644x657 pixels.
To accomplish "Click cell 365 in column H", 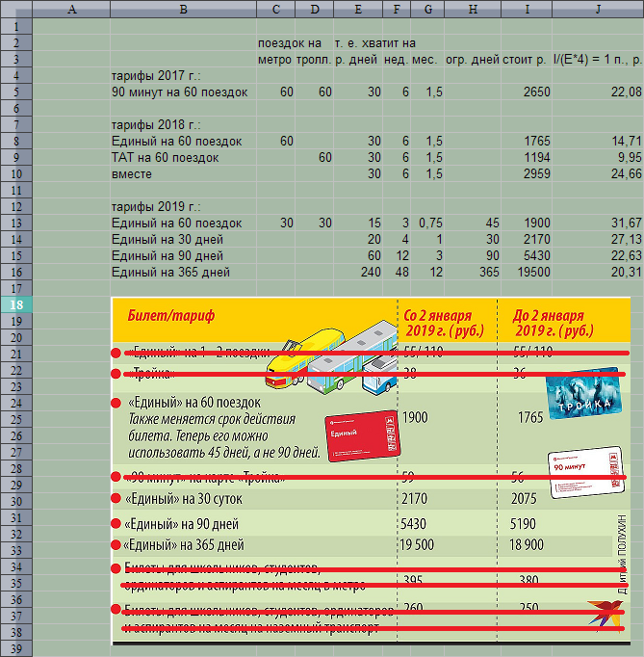I will click(473, 272).
